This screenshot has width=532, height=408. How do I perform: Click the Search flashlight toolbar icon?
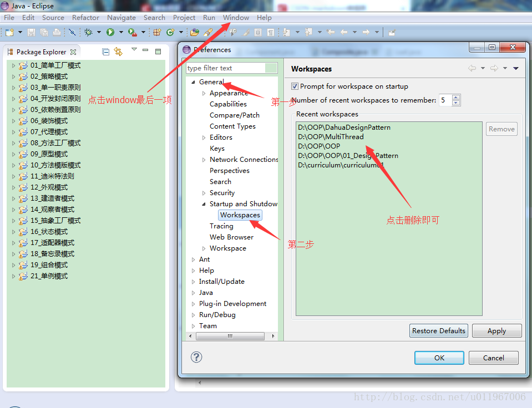tap(208, 32)
